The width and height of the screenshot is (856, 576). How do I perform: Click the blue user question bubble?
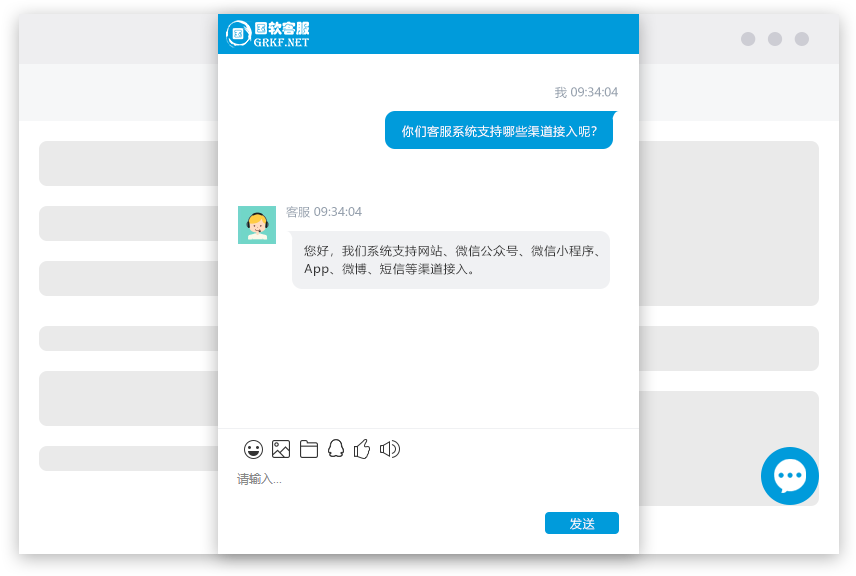pyautogui.click(x=498, y=130)
